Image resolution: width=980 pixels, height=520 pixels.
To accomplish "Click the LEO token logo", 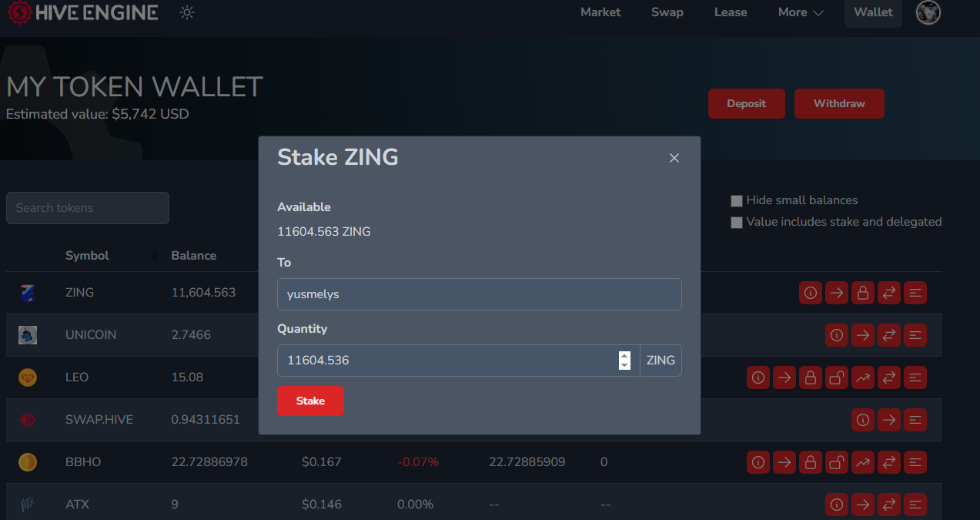I will [28, 377].
